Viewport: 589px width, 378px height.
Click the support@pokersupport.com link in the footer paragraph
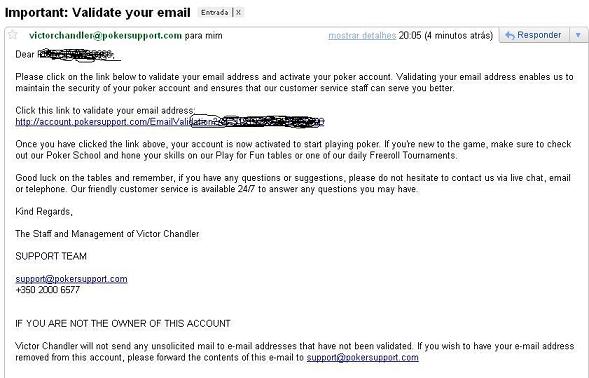(362, 357)
